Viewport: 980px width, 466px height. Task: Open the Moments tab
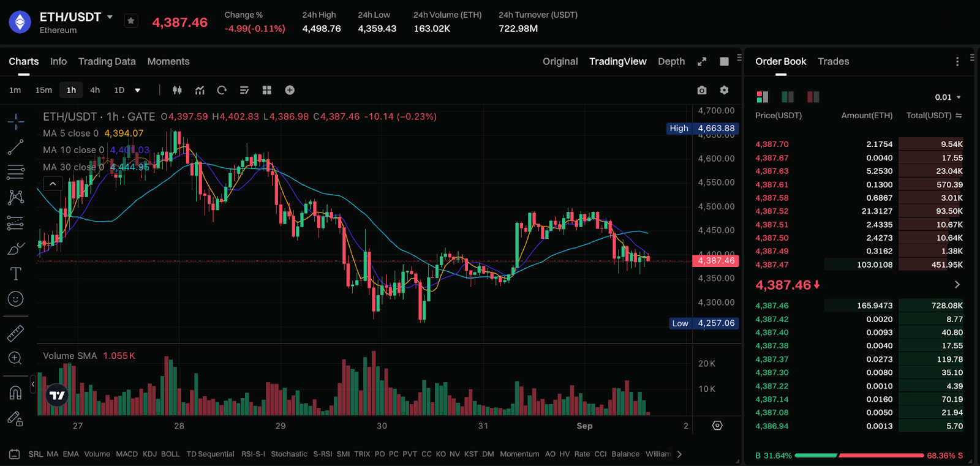(x=168, y=61)
